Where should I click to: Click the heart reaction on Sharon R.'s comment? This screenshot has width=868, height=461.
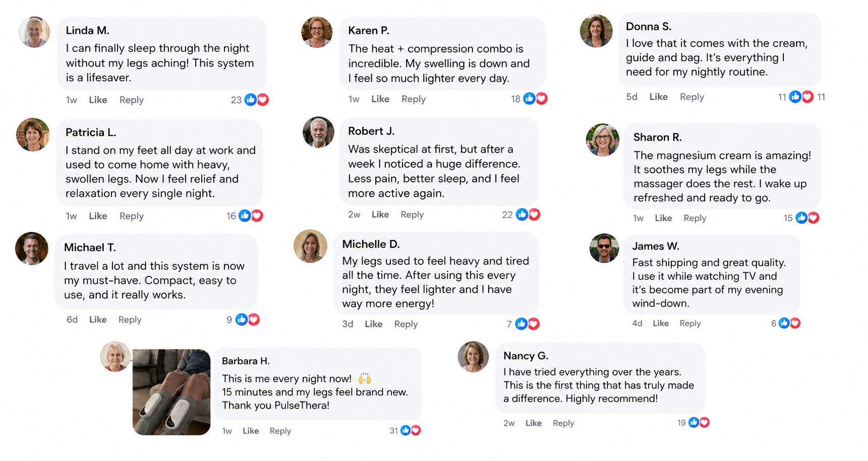pyautogui.click(x=813, y=218)
